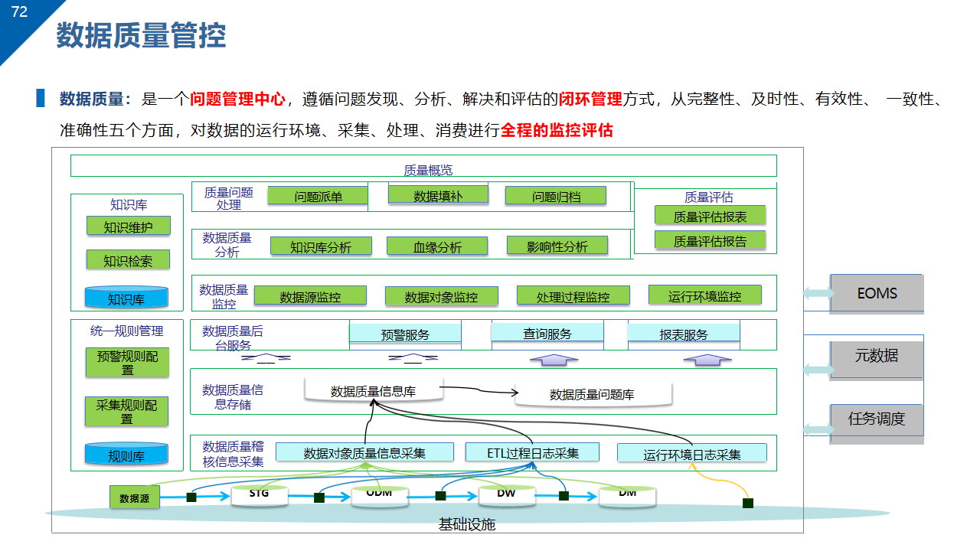Click the 运行环境日志采集 box
Screen dimensions: 980x551
pos(692,454)
